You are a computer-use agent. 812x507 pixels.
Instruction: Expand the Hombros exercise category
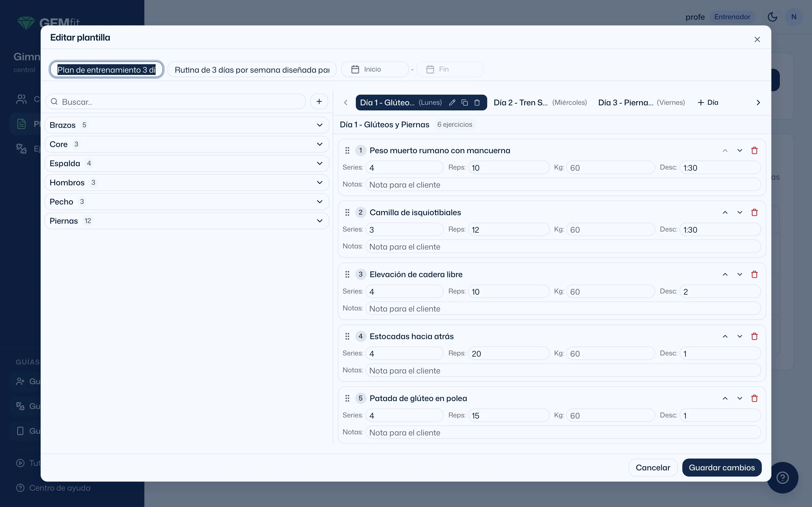(187, 183)
